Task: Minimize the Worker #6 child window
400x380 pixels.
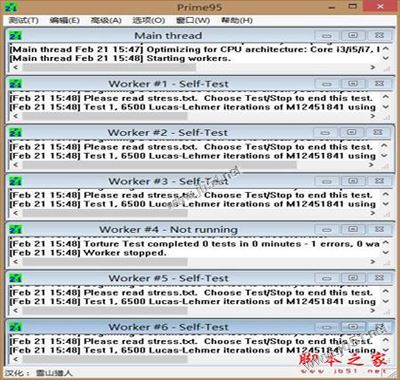Action: pyautogui.click(x=327, y=327)
